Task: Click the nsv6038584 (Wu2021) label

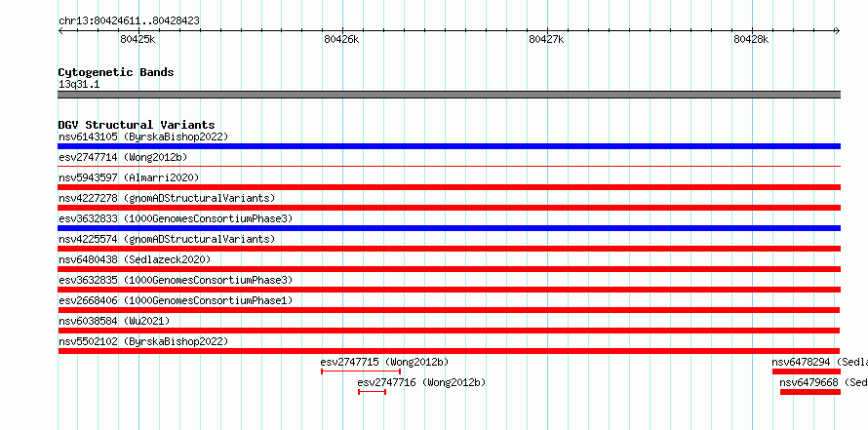Action: coord(114,321)
